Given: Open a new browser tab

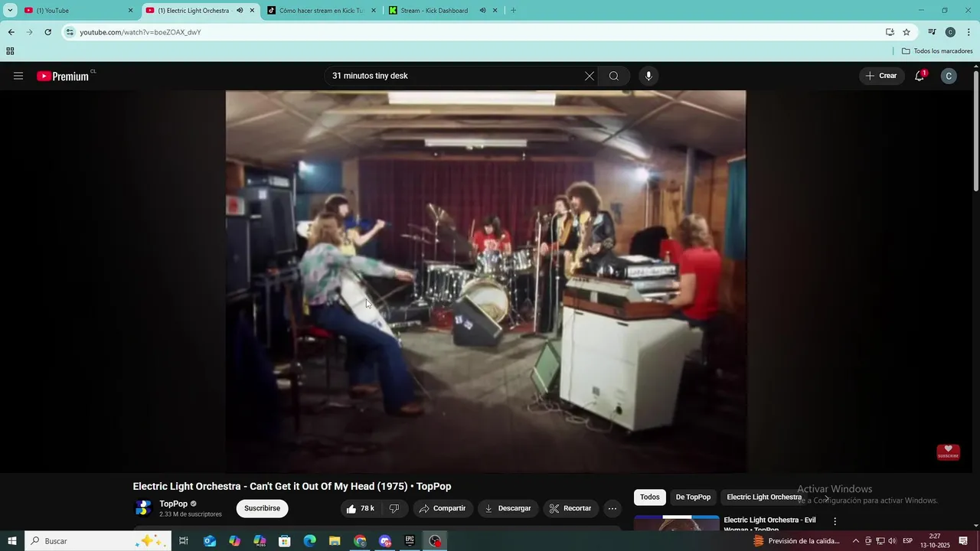Looking at the screenshot, I should click(x=513, y=11).
